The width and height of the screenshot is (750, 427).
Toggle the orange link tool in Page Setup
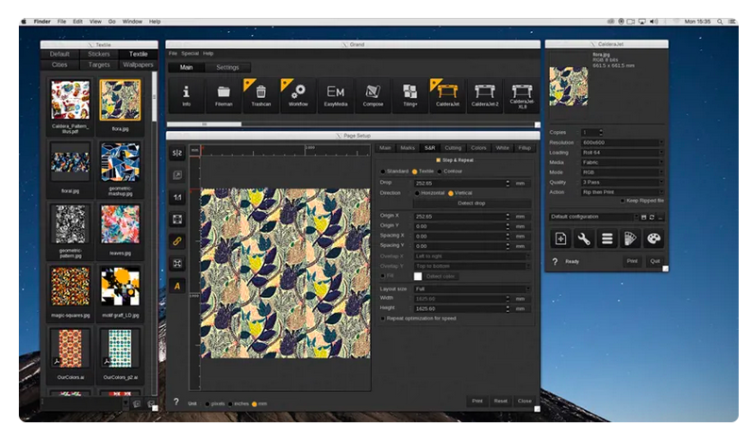(177, 241)
